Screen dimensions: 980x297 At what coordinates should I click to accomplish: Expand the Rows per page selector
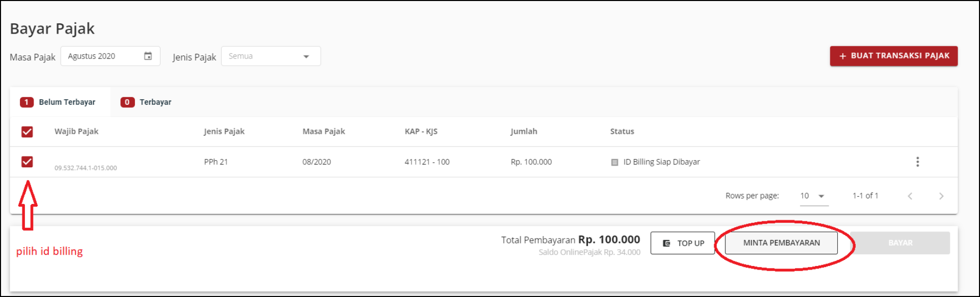(813, 196)
